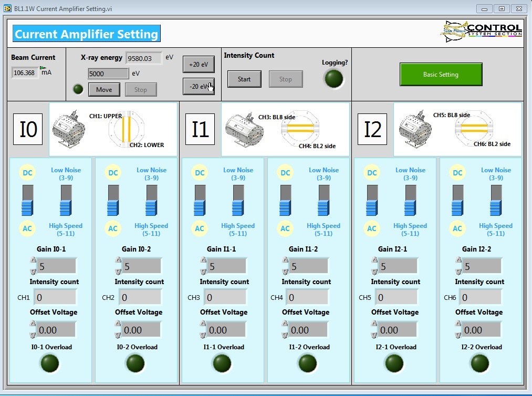Start the Intensity Count
This screenshot has width=532, height=396.
point(244,79)
